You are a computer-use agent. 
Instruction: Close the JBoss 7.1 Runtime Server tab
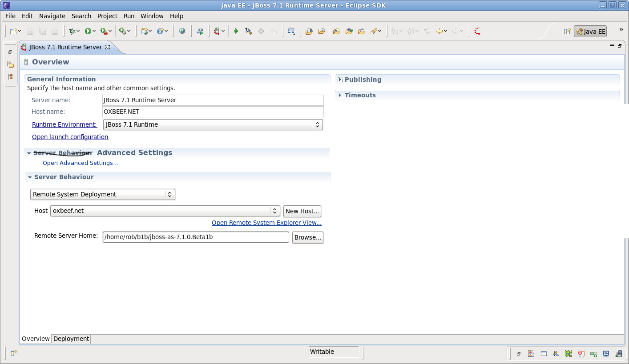107,47
